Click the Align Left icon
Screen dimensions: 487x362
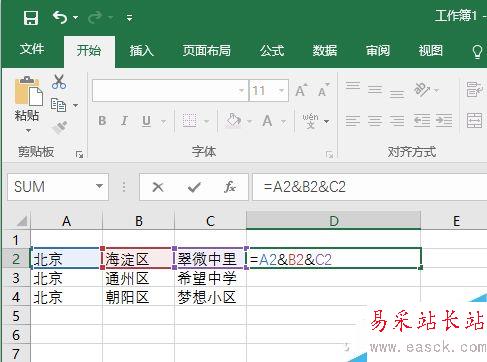[353, 121]
